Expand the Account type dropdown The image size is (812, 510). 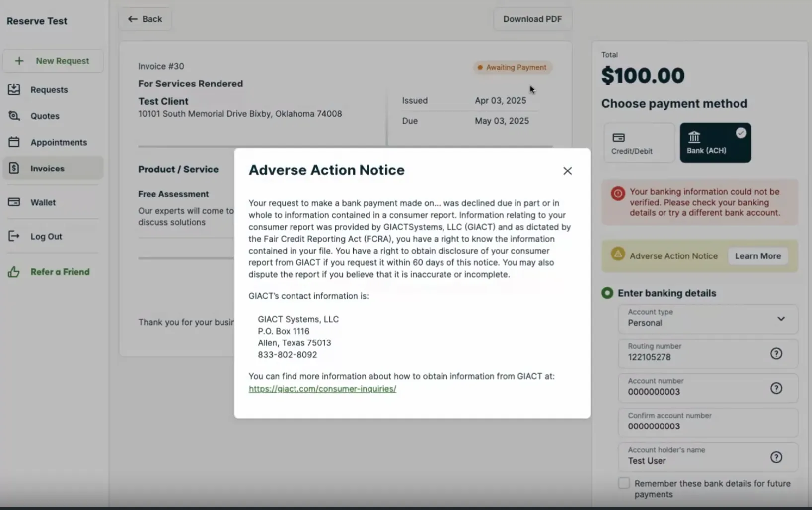point(708,319)
